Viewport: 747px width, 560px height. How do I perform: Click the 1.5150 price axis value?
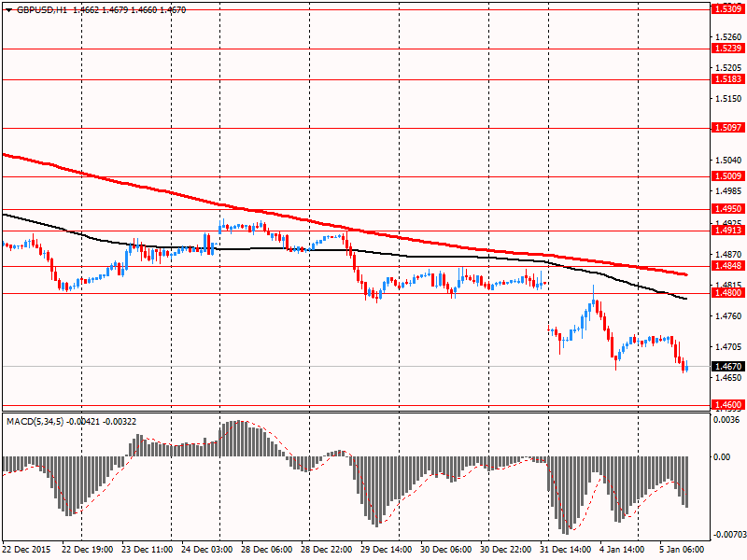[x=729, y=99]
